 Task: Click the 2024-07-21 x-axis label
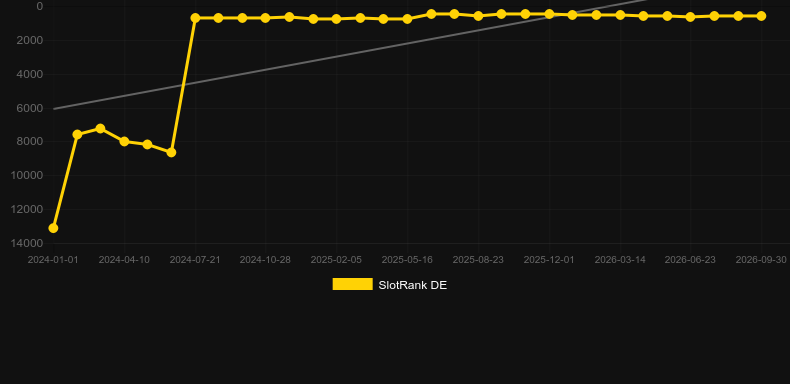195,260
